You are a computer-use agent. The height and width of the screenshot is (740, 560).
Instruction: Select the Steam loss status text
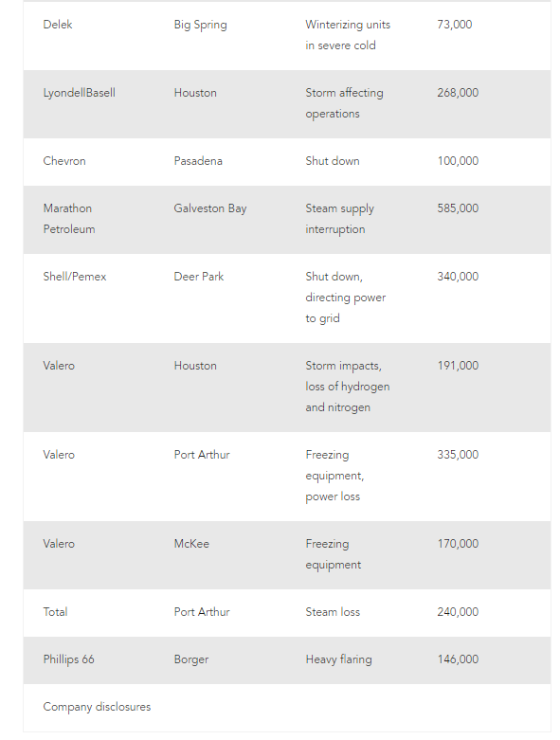pos(333,612)
